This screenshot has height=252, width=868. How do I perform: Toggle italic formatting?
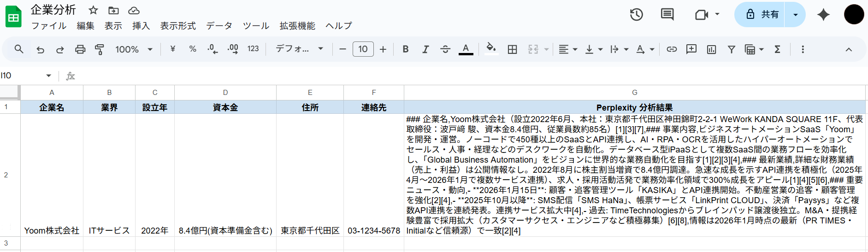click(x=425, y=49)
